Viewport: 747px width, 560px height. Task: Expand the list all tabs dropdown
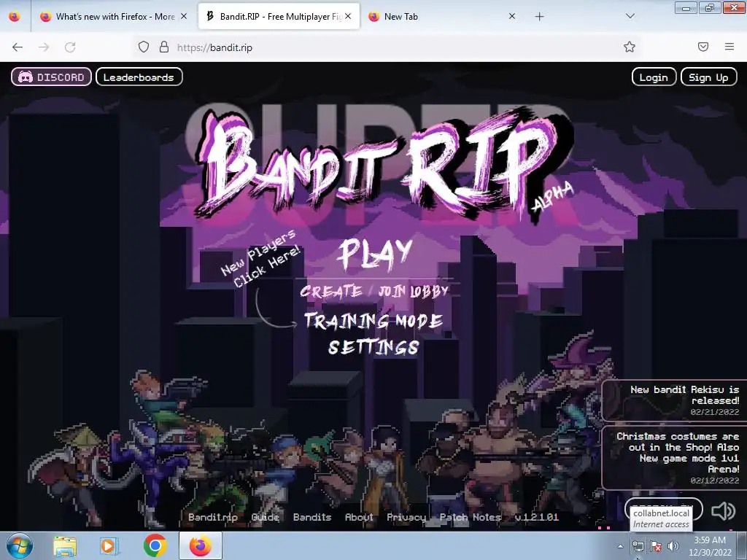(630, 16)
